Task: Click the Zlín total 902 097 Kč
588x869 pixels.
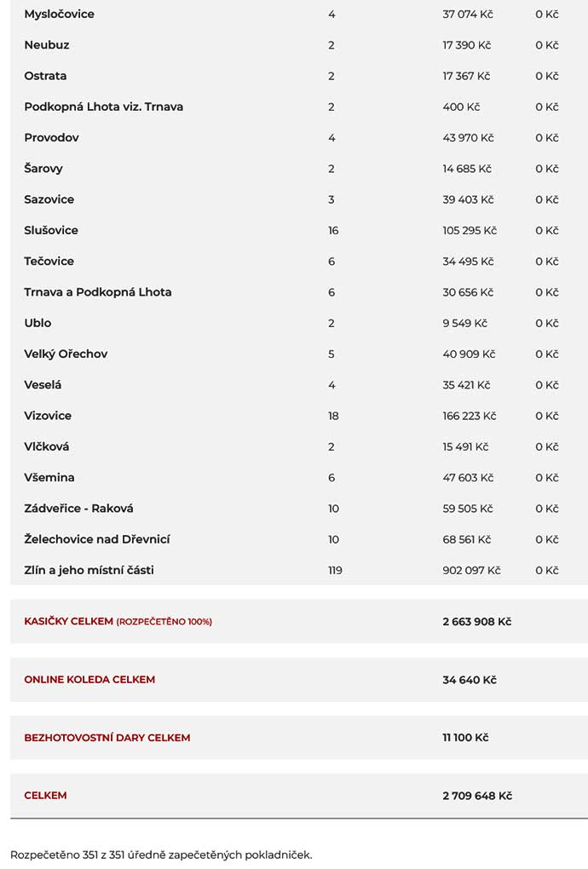Action: [x=471, y=570]
